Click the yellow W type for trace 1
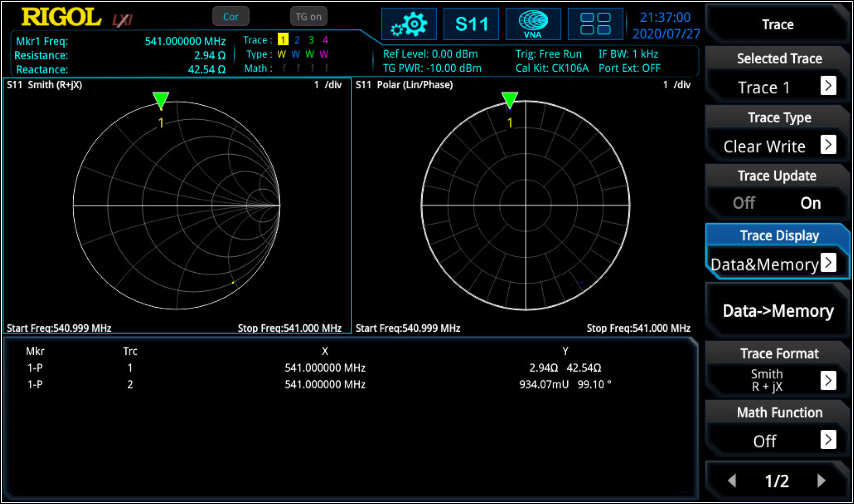The image size is (854, 504). click(x=282, y=54)
